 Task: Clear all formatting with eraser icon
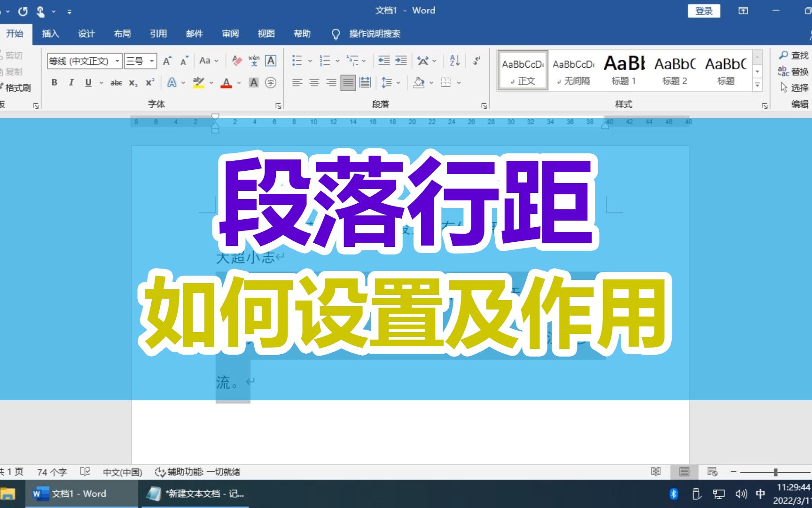coord(237,61)
